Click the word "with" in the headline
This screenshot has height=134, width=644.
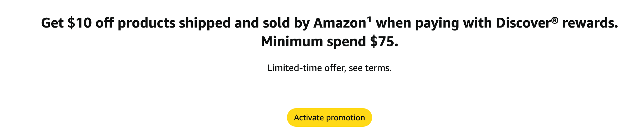[x=477, y=23]
